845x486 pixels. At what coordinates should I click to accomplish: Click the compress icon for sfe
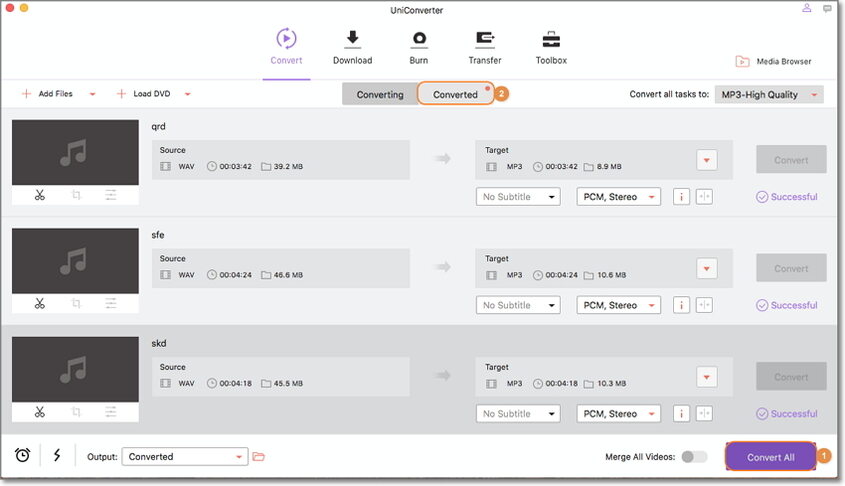tap(704, 305)
